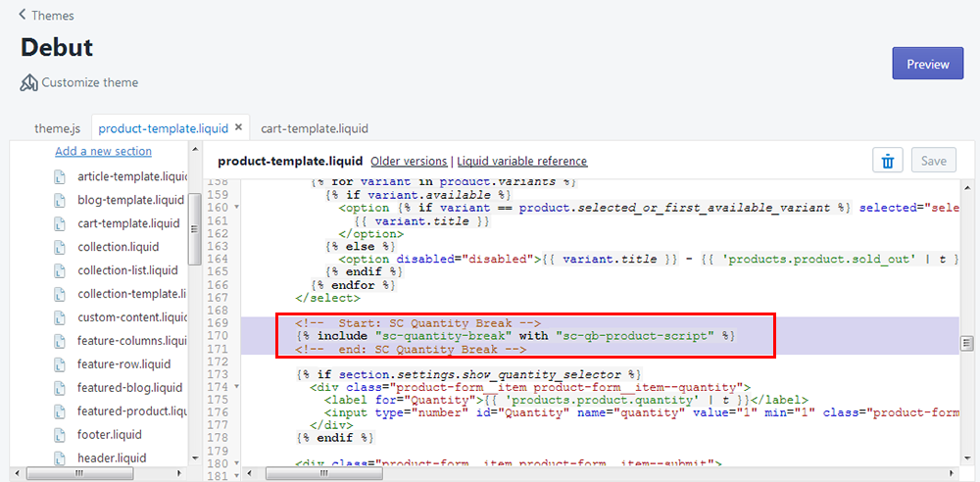This screenshot has width=980, height=482.
Task: Collapse the code fold arrow at line 174
Action: coord(238,388)
